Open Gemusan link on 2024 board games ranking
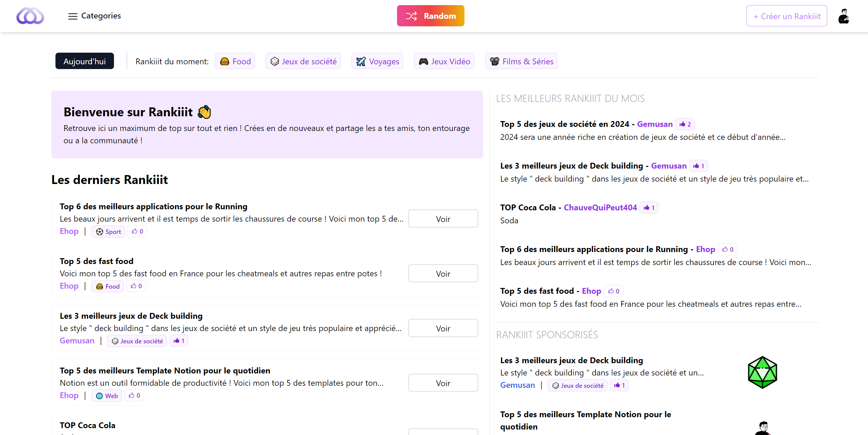Viewport: 868px width, 435px height. coord(655,124)
